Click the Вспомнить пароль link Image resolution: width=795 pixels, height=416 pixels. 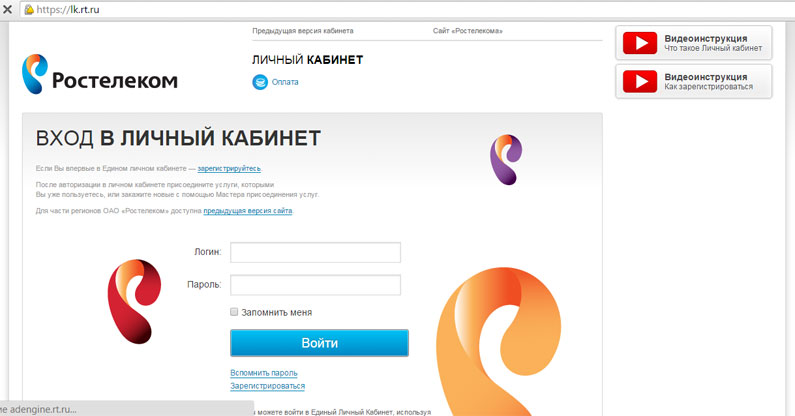264,373
